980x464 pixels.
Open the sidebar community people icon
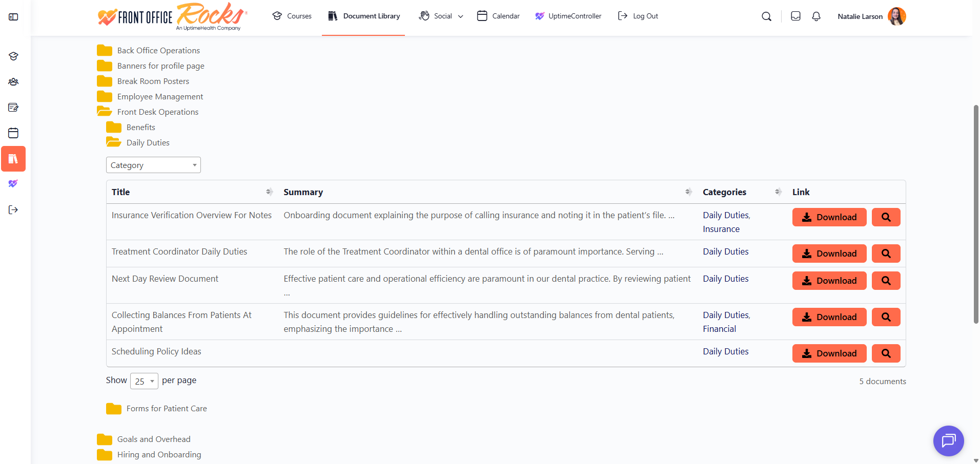[13, 82]
